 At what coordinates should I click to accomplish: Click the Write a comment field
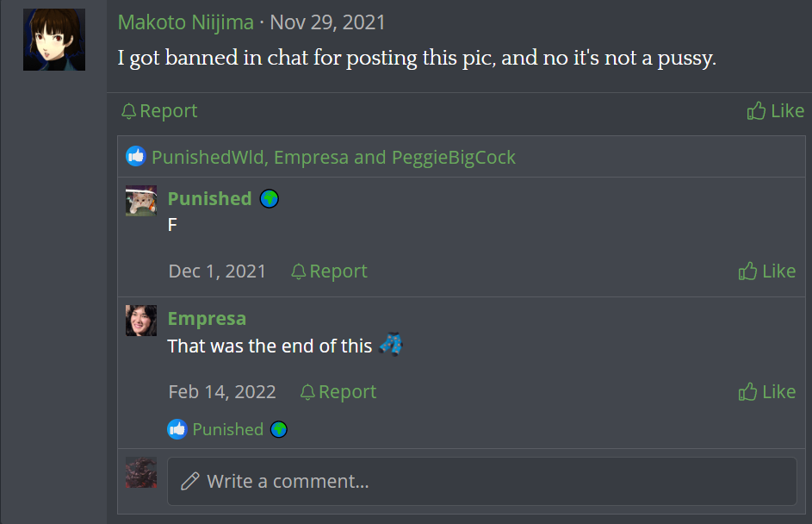click(481, 481)
